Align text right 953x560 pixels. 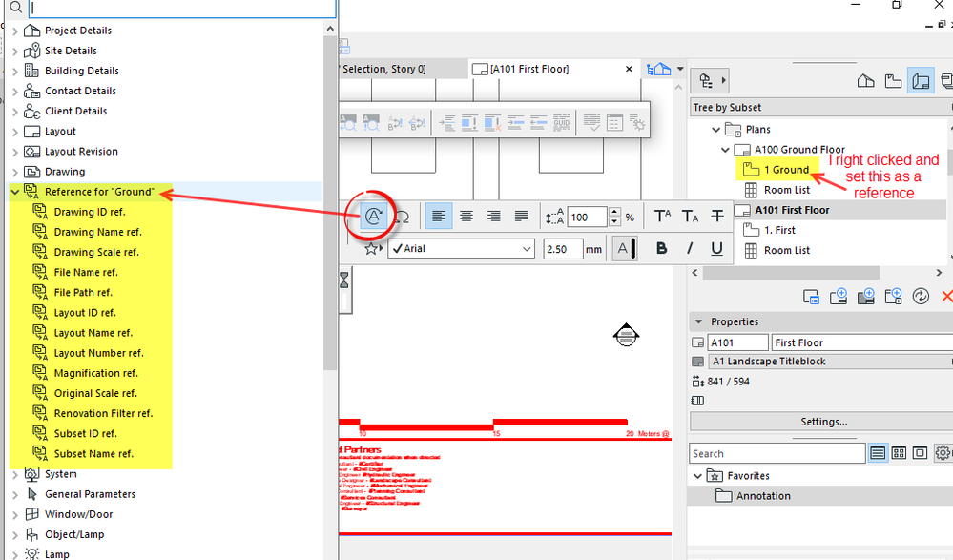coord(493,217)
